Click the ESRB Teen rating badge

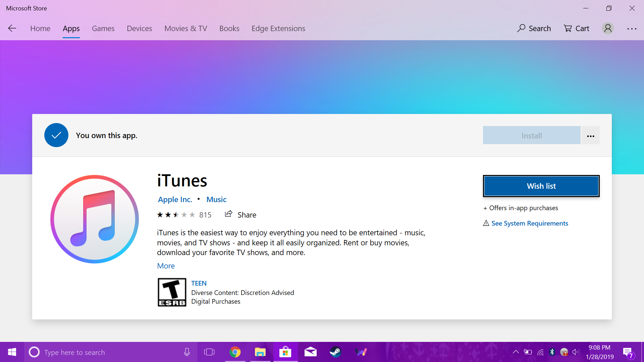pyautogui.click(x=172, y=292)
